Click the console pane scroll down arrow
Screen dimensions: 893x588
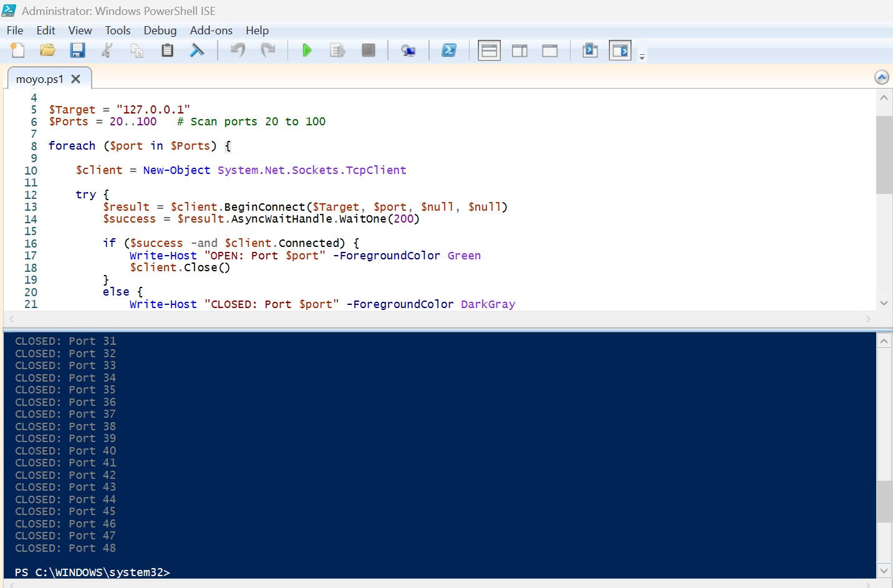pos(884,571)
